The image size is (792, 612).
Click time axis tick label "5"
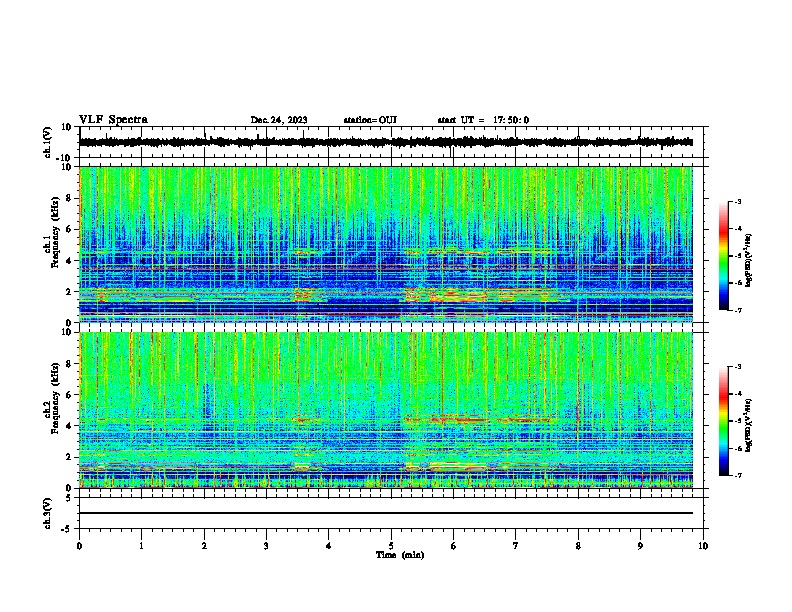391,545
